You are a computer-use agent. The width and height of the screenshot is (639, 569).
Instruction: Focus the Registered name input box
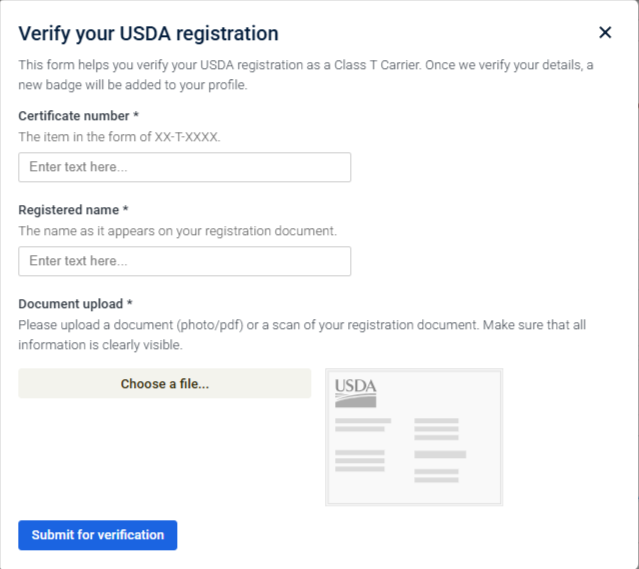[185, 261]
